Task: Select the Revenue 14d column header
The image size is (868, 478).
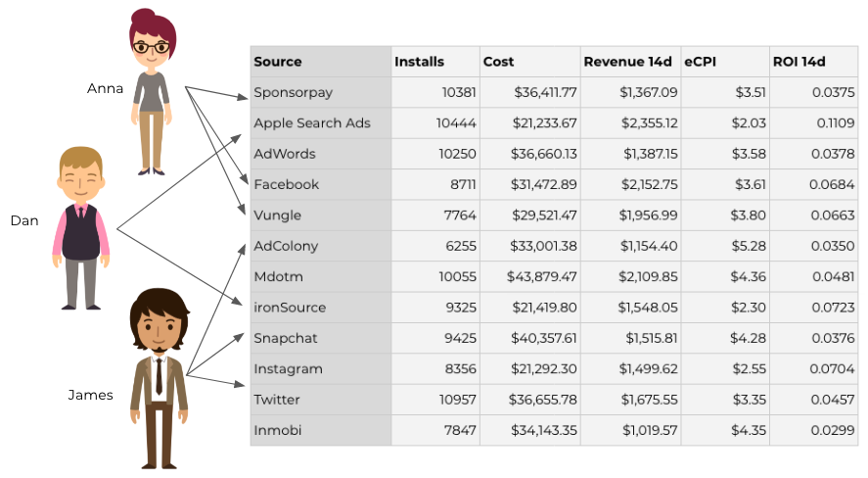Action: pos(627,62)
